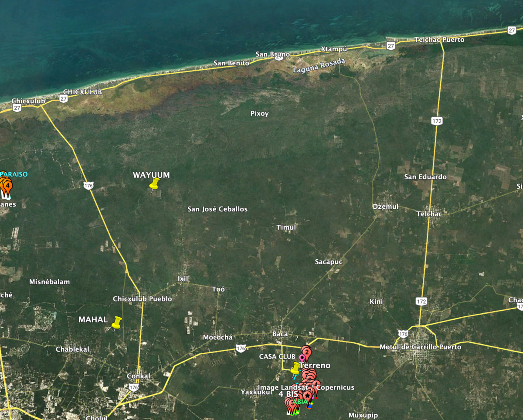
Task: Select the yellow pushpin near Terreno
Action: (x=295, y=369)
